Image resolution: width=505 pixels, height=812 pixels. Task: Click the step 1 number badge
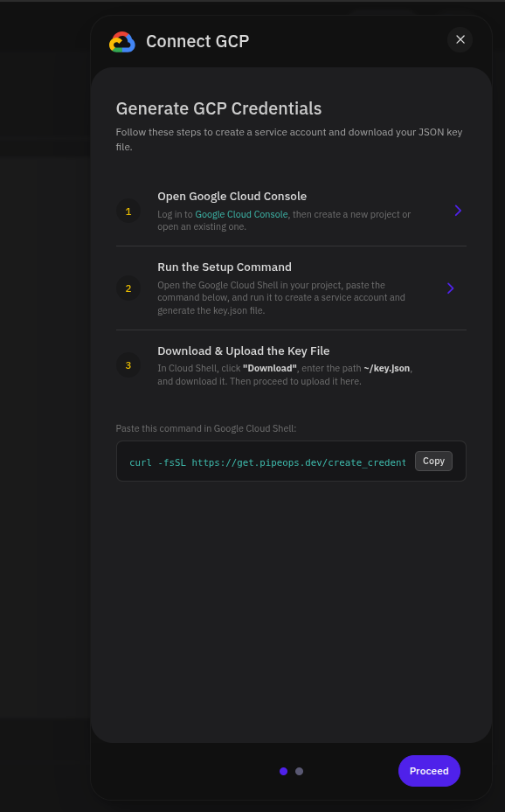tap(128, 212)
